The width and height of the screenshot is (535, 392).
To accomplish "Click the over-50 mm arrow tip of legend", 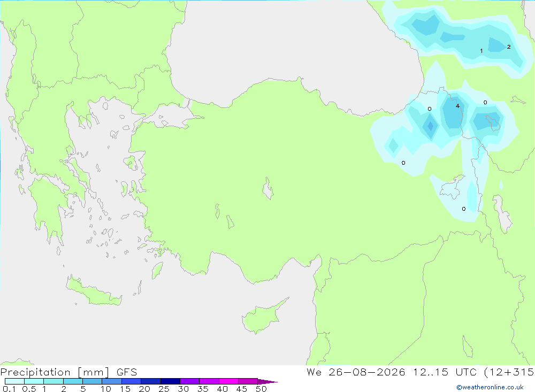I will (x=267, y=381).
